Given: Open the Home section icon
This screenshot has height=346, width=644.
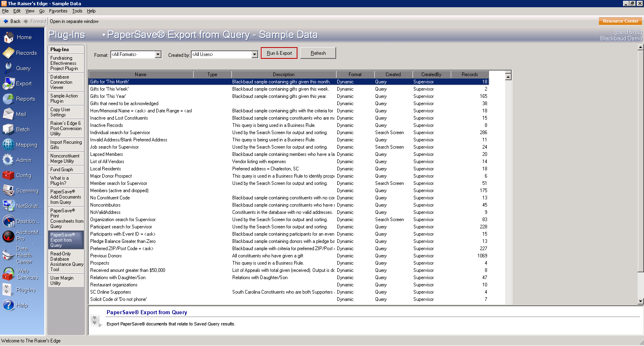Looking at the screenshot, I should coord(8,37).
